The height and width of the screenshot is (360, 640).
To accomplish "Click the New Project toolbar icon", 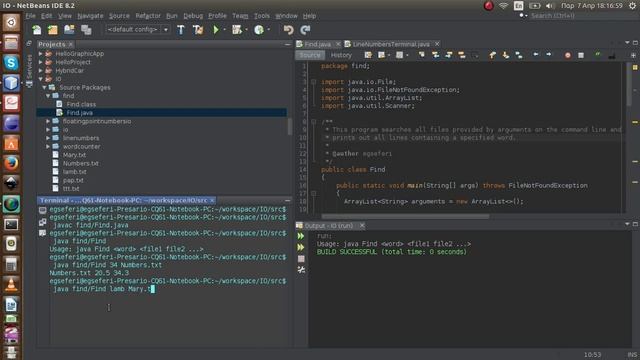I will pos(53,30).
